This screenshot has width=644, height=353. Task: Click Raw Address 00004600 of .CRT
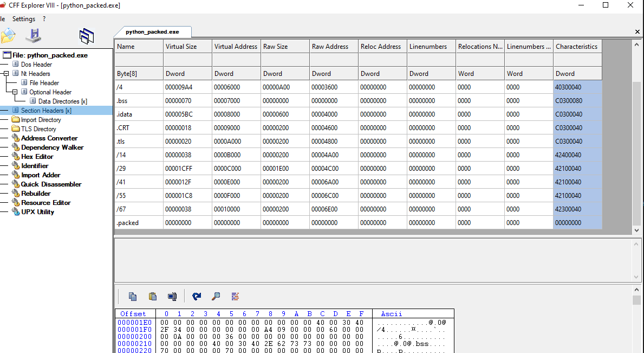pos(334,128)
